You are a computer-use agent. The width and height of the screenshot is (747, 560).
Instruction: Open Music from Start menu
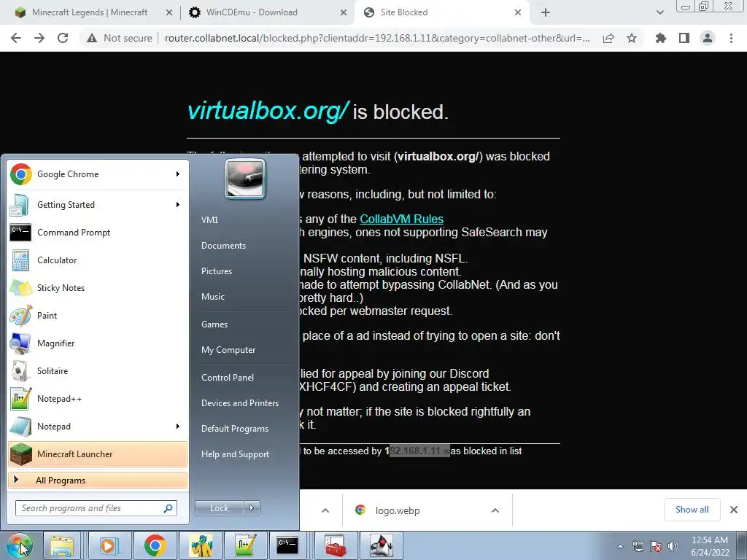click(x=212, y=297)
